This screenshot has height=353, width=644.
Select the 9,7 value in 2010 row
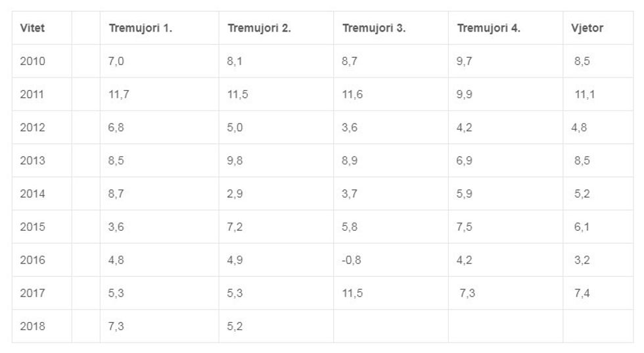coord(465,61)
